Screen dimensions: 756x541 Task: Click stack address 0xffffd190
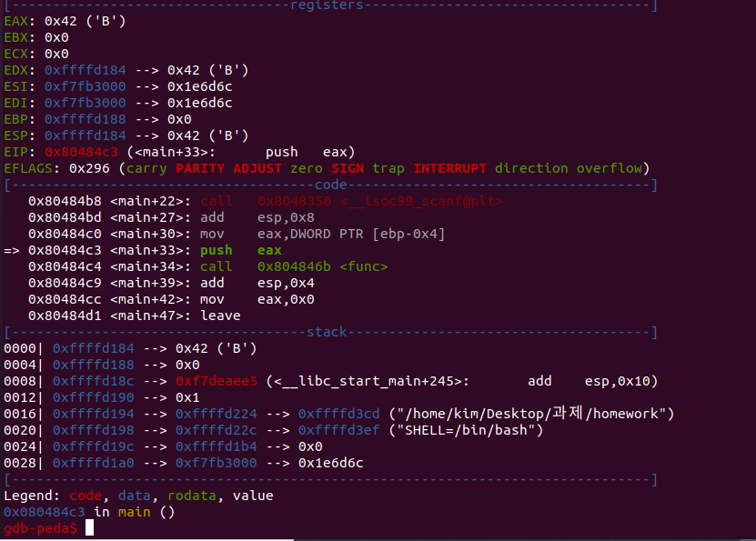94,398
